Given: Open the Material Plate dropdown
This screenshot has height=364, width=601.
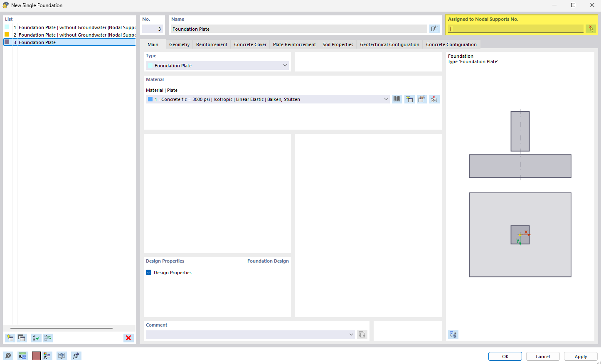Looking at the screenshot, I should [386, 99].
